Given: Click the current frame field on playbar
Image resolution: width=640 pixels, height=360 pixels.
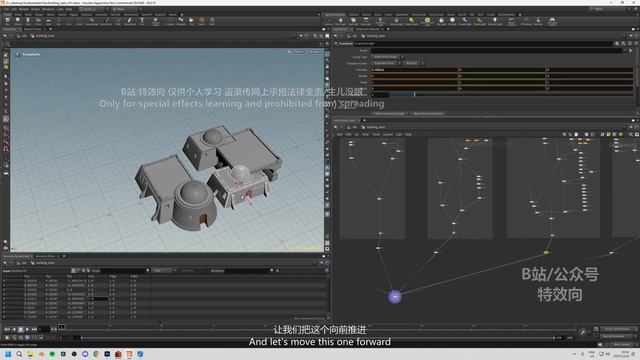Looking at the screenshot, I should tap(43, 329).
